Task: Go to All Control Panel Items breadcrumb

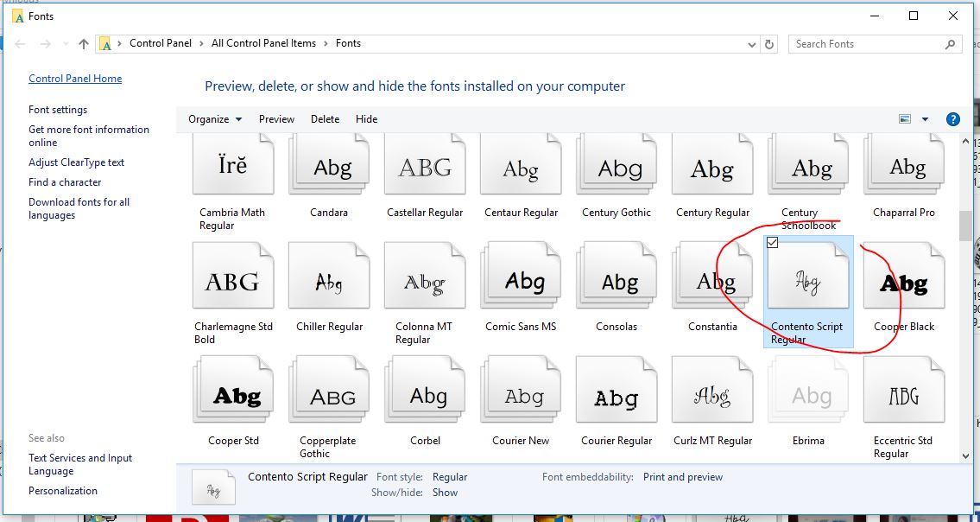Action: 263,43
